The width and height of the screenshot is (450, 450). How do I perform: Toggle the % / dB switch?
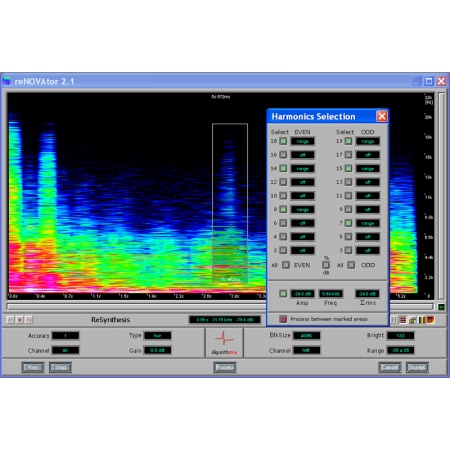(326, 265)
